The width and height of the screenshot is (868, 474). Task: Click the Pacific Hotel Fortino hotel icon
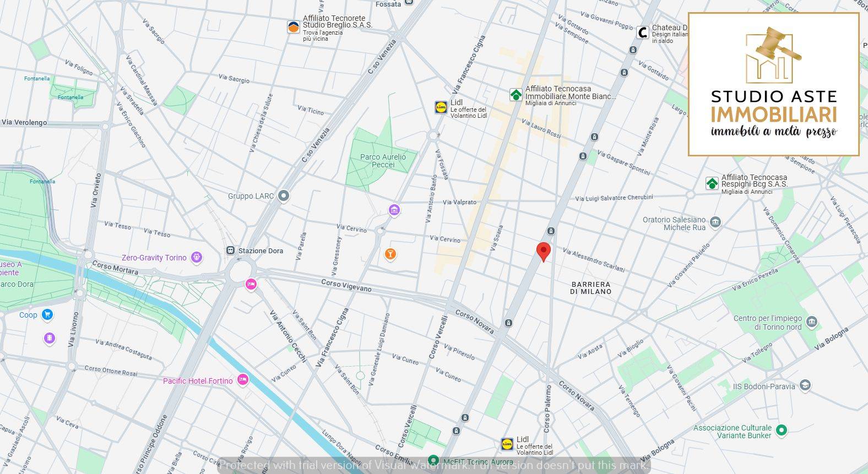(x=242, y=380)
